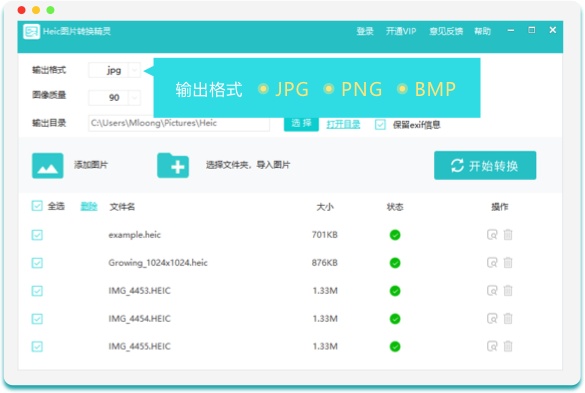Click the select (选择) directory button

[x=301, y=124]
